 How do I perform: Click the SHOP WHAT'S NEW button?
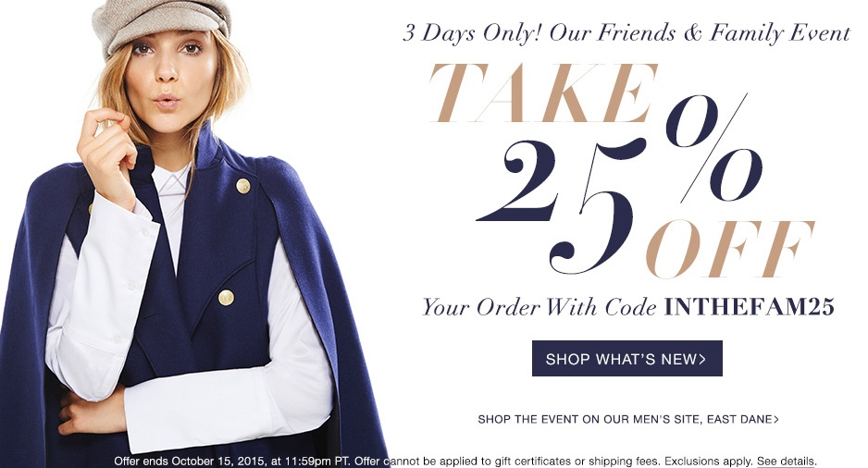626,359
